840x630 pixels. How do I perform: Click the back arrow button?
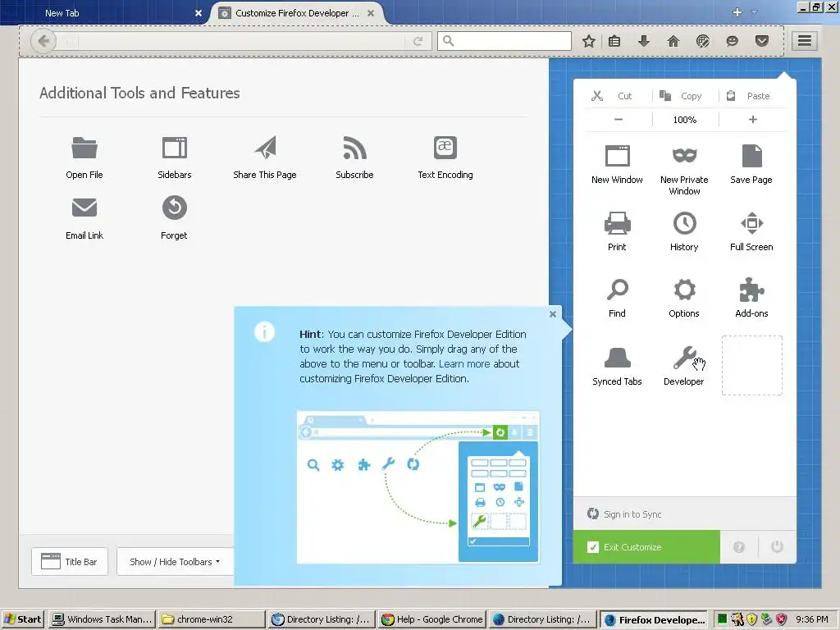(x=43, y=41)
